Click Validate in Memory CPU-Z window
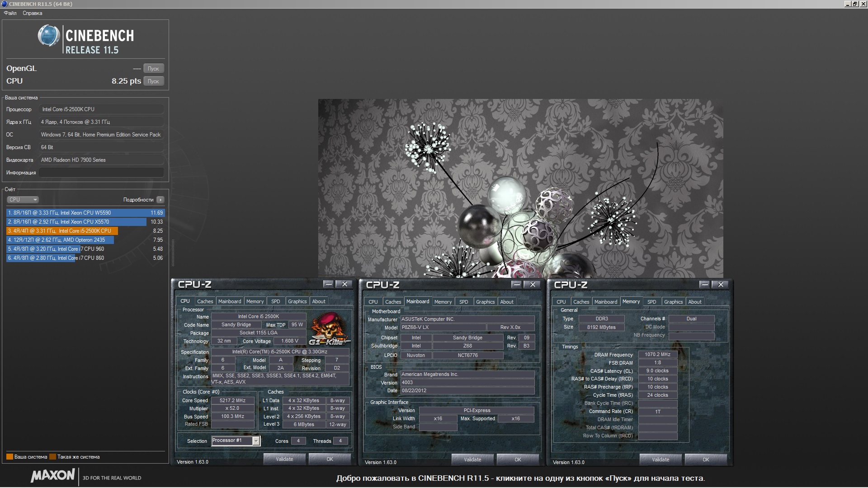 click(x=661, y=460)
